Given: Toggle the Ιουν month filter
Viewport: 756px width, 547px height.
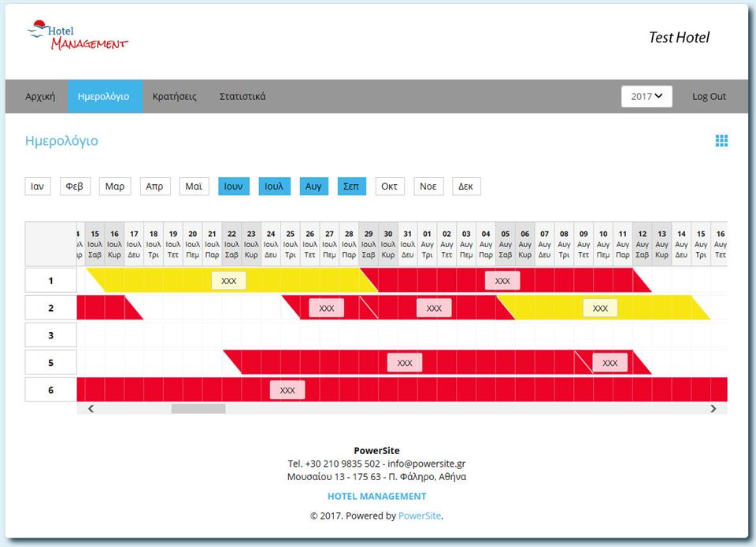Looking at the screenshot, I should click(x=233, y=187).
